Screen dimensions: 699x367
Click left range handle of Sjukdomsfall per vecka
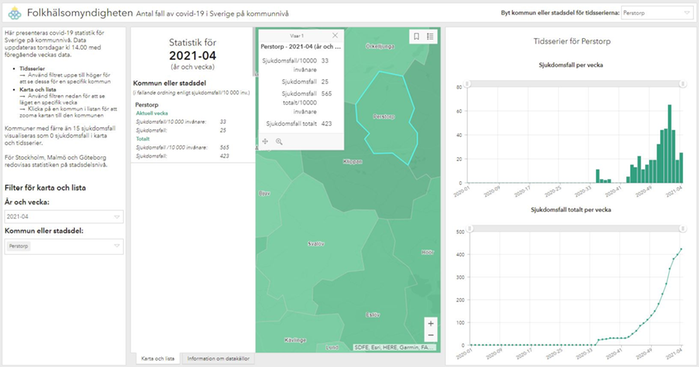(x=467, y=84)
